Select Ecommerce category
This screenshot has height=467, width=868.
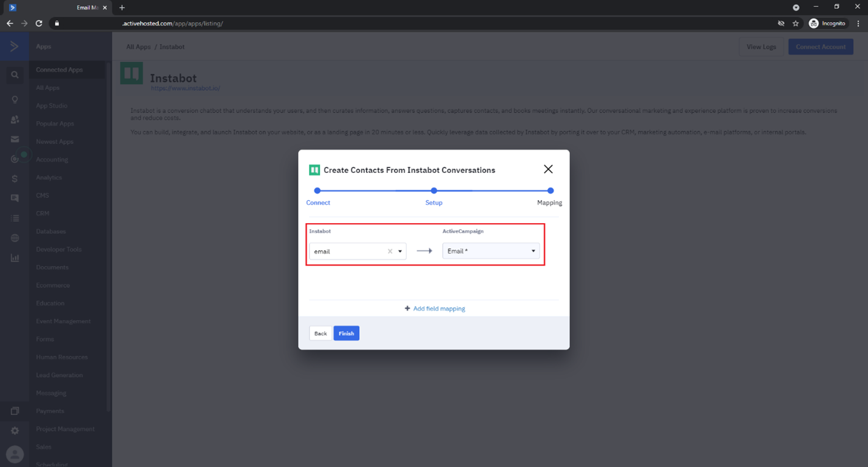tap(53, 285)
